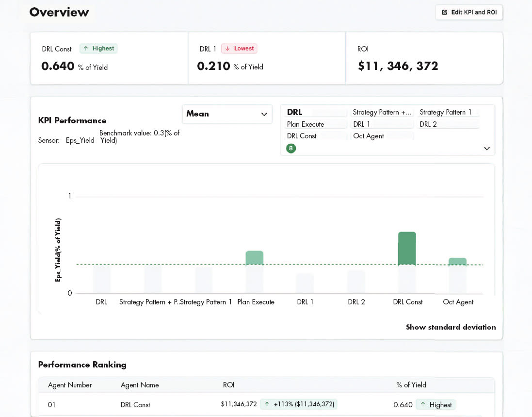
Task: Click Show standard deviation link
Action: click(x=451, y=327)
